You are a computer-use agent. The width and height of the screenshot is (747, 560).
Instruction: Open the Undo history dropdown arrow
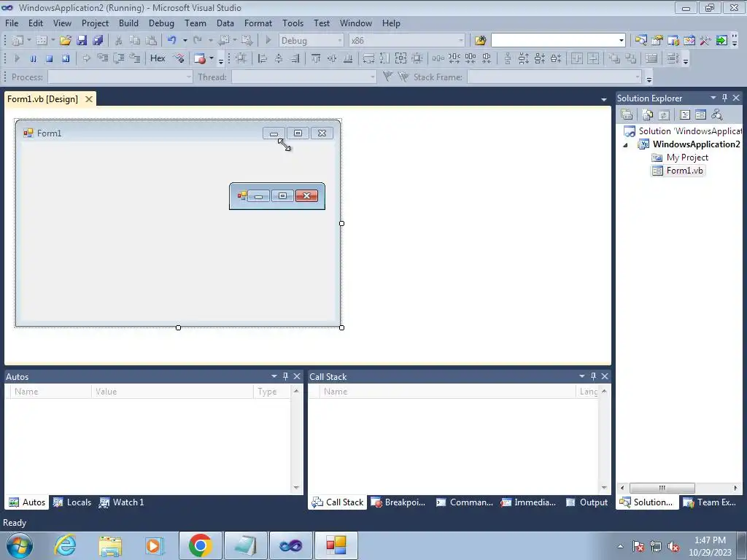point(185,41)
